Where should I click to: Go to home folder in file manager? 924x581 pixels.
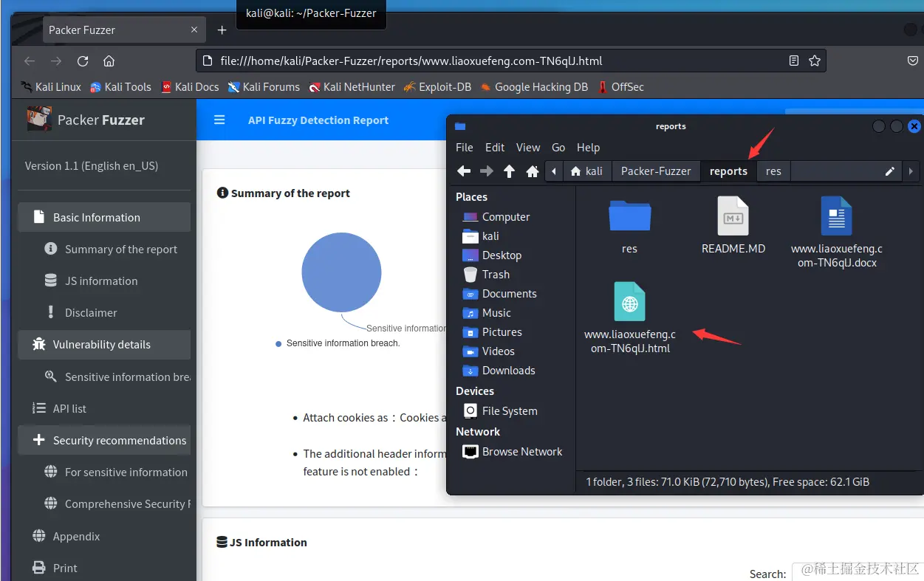coord(532,171)
